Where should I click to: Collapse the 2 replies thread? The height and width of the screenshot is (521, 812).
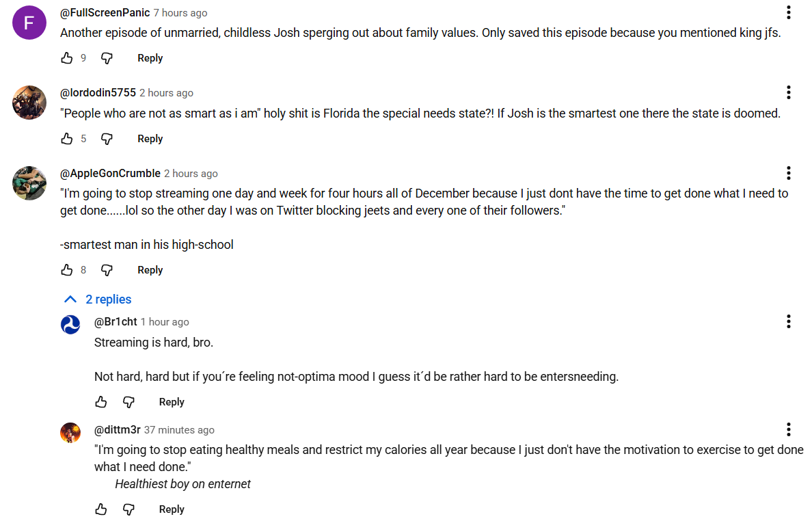point(97,299)
